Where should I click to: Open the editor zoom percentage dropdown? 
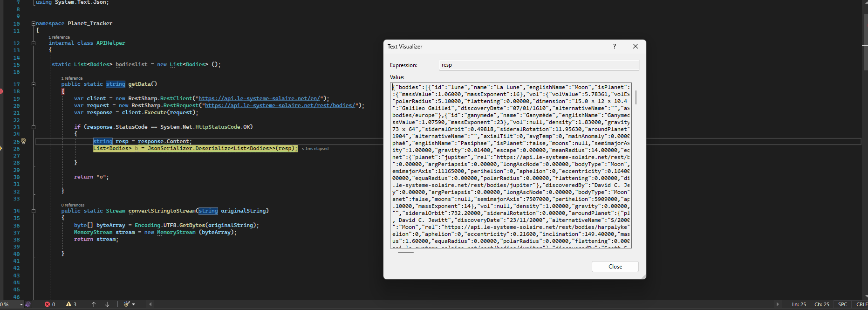[21, 304]
